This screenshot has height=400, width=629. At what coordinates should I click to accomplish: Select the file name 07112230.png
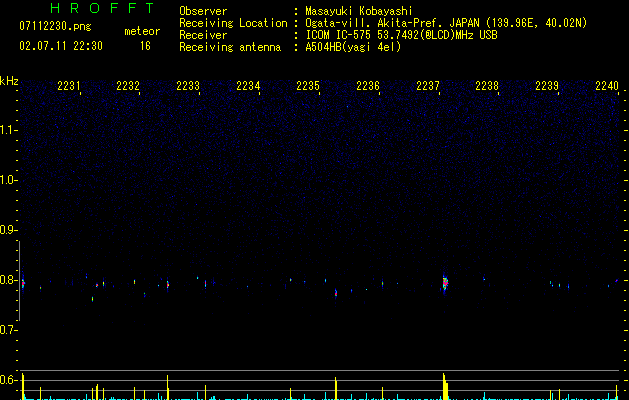pyautogui.click(x=55, y=27)
